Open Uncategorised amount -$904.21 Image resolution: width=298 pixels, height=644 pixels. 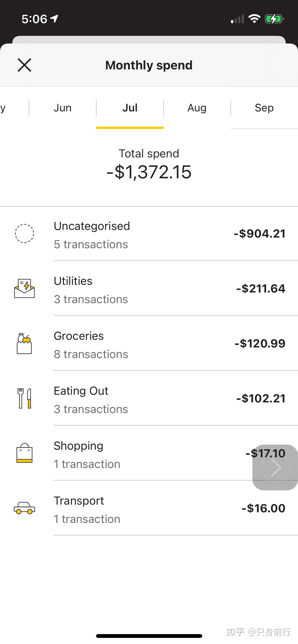[259, 234]
